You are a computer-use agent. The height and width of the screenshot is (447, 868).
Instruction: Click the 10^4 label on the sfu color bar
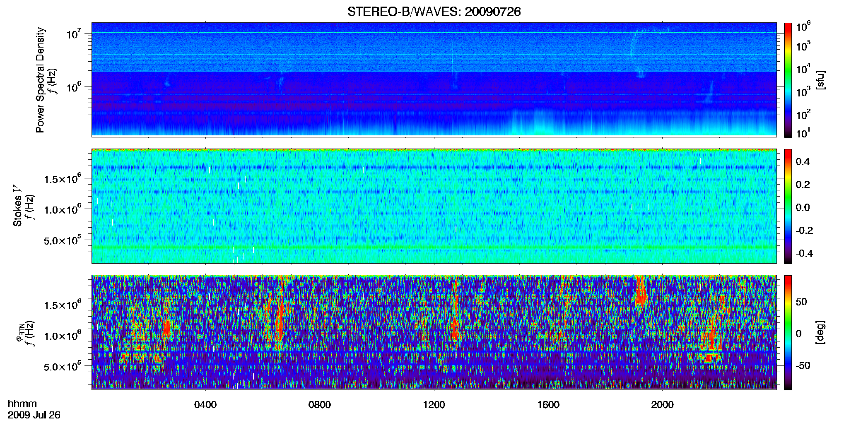point(803,69)
